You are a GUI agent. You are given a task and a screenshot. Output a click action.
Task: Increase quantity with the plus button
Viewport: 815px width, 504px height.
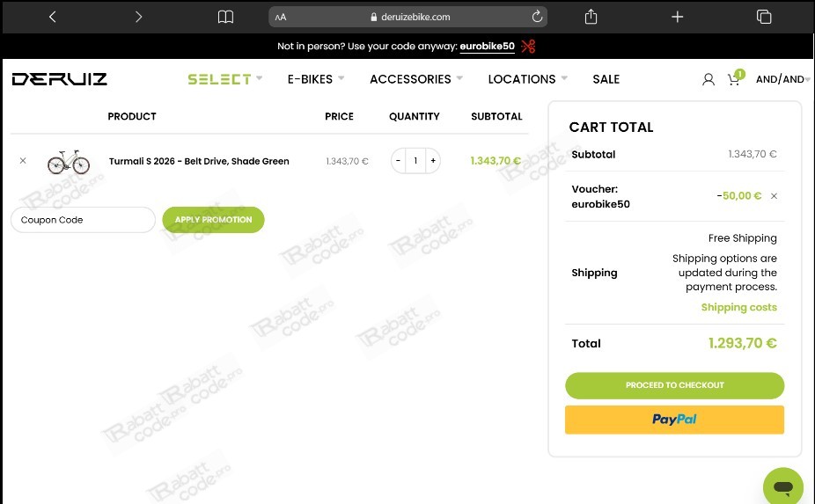point(433,161)
